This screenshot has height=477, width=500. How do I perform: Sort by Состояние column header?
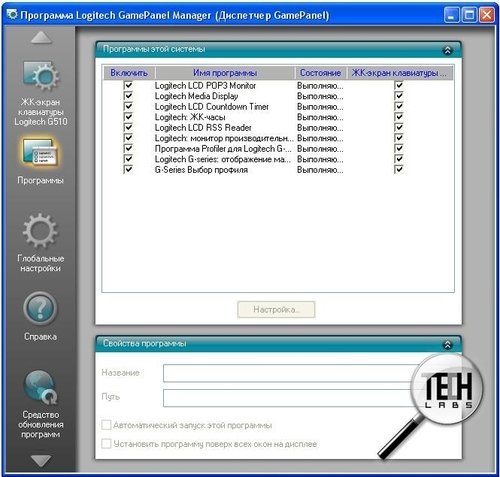pos(321,73)
